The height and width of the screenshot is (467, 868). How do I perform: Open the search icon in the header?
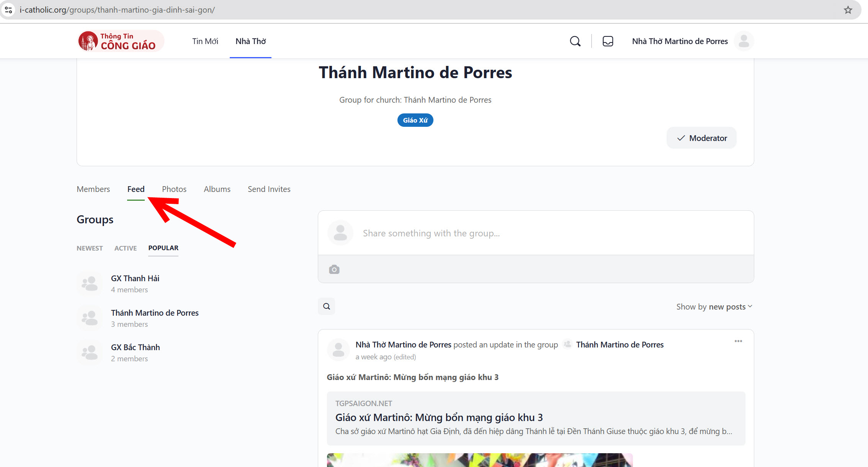coord(575,41)
